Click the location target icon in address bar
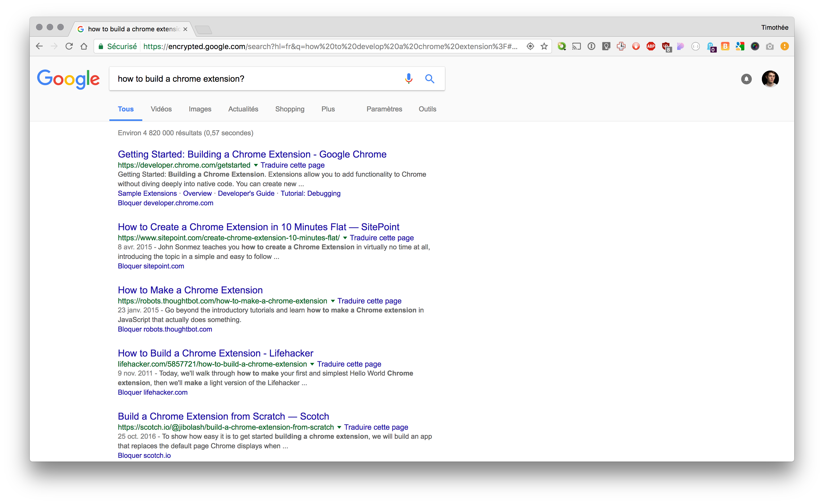The height and width of the screenshot is (504, 824). (x=530, y=46)
